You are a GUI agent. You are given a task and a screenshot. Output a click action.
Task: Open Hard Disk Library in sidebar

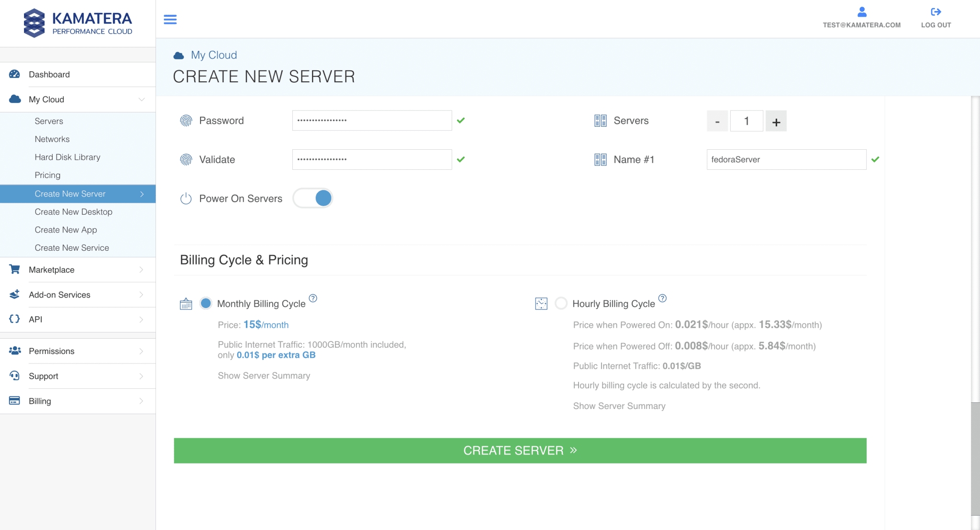pos(67,157)
